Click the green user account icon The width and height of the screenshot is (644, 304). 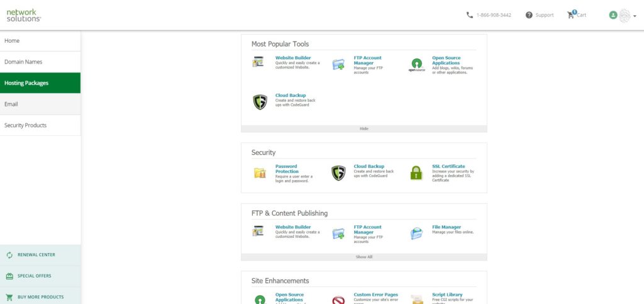613,15
